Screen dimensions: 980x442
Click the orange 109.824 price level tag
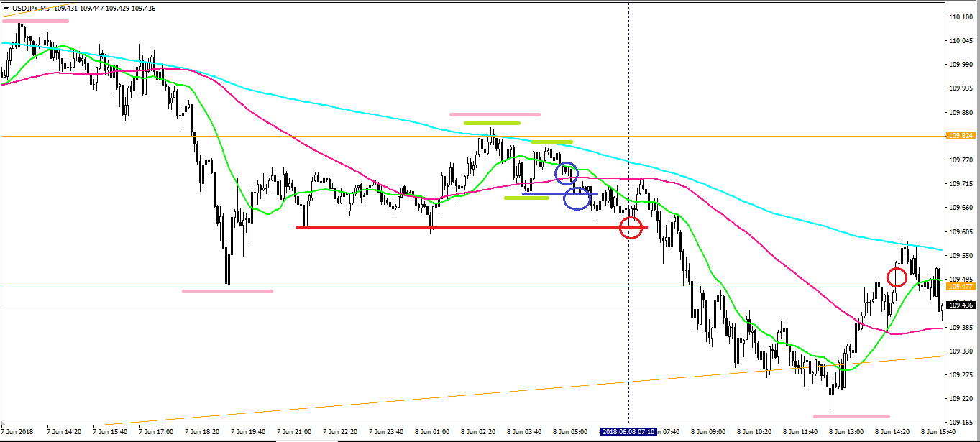(961, 135)
